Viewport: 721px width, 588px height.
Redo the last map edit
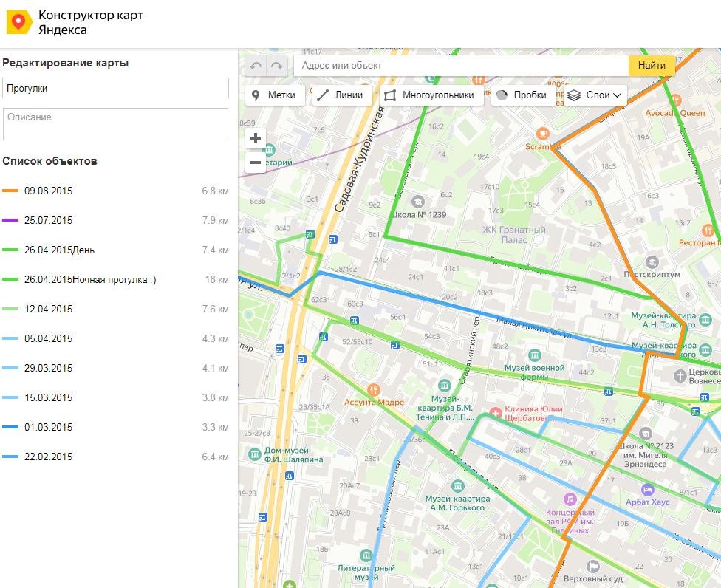pos(276,66)
